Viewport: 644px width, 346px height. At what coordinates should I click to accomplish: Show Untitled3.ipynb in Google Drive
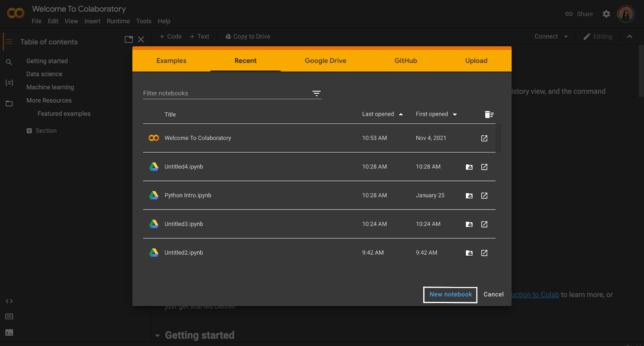(469, 224)
